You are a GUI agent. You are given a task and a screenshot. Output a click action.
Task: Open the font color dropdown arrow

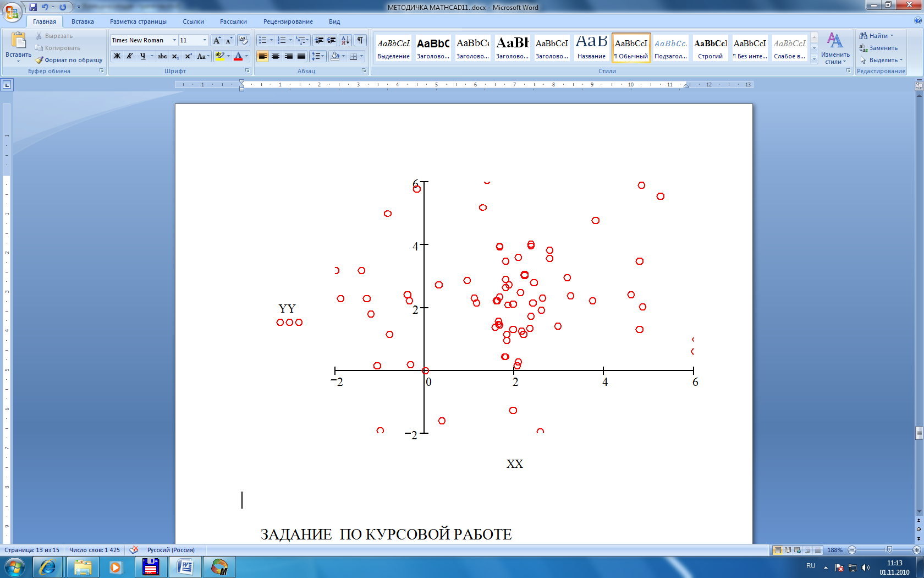[x=246, y=56]
